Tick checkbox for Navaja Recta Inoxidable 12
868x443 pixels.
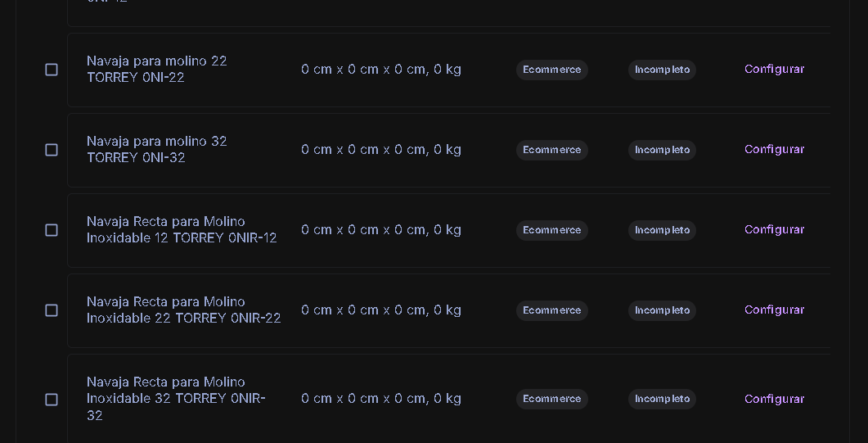(52, 230)
